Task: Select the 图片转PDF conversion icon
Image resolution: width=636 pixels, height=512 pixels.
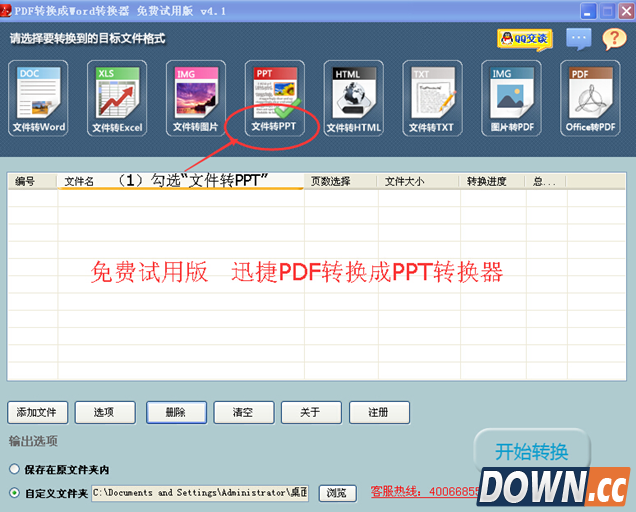Action: pyautogui.click(x=511, y=98)
